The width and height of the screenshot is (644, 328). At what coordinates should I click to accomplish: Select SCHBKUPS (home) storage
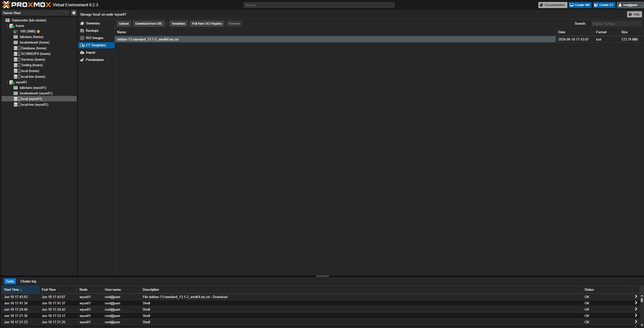(36, 54)
